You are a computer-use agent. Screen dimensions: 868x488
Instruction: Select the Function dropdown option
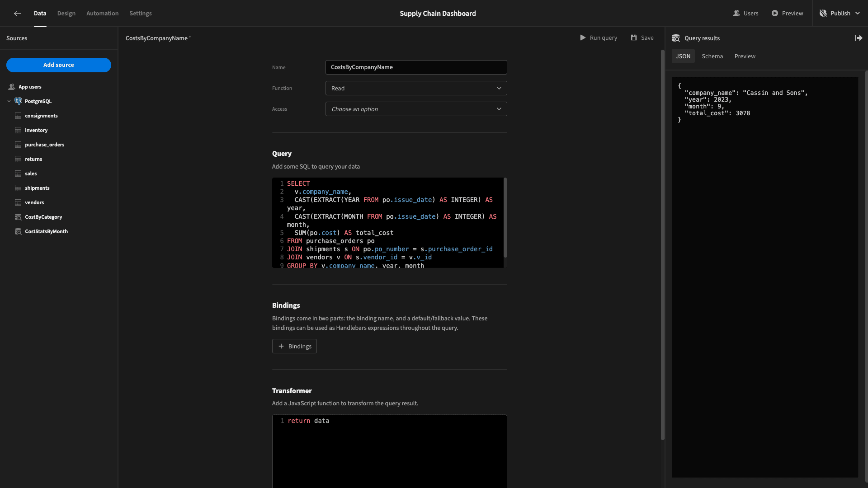pyautogui.click(x=415, y=88)
